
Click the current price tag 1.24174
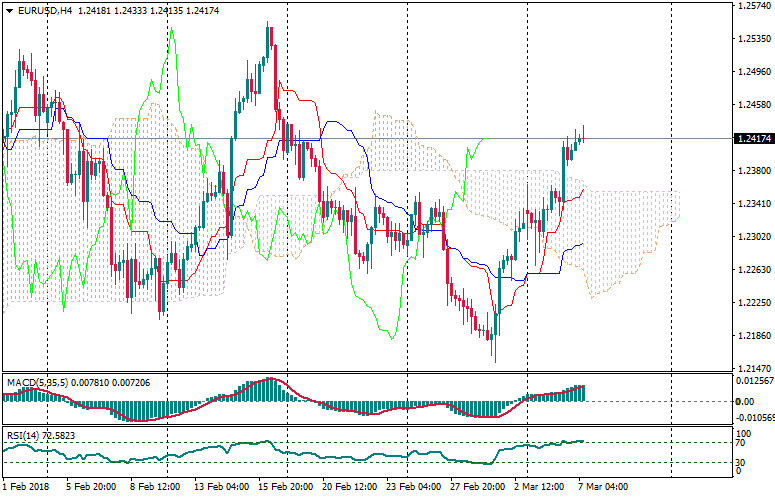(754, 139)
